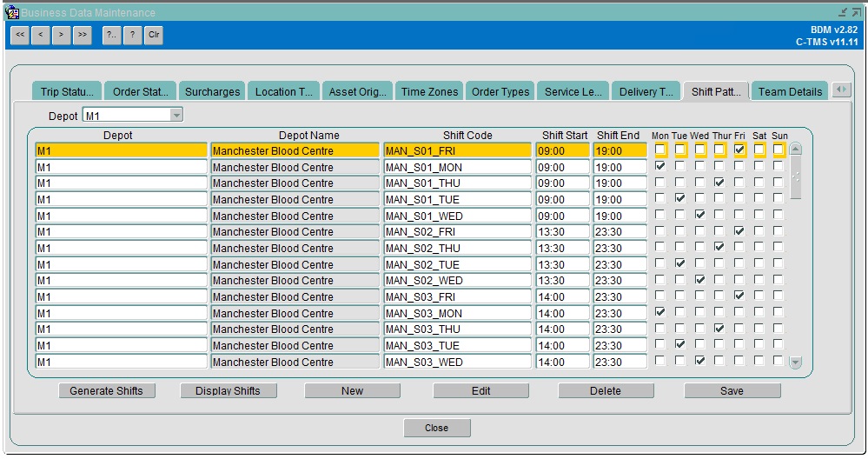The image size is (868, 459).
Task: Click the next record > button
Action: click(62, 35)
